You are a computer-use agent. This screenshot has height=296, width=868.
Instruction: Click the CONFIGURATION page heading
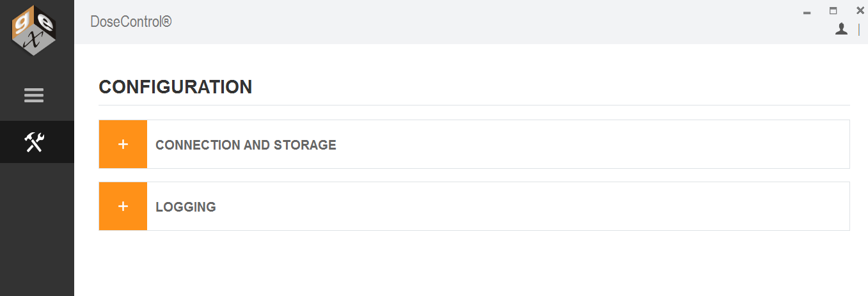click(175, 87)
